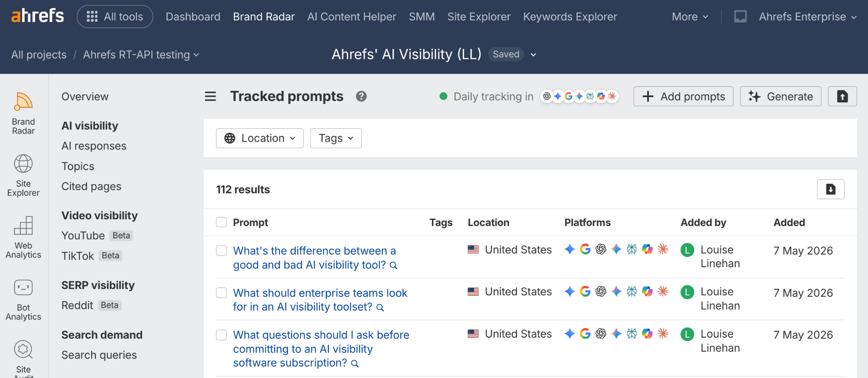The image size is (868, 378).
Task: Open AI Content Helper in the top navigation
Action: click(x=351, y=17)
